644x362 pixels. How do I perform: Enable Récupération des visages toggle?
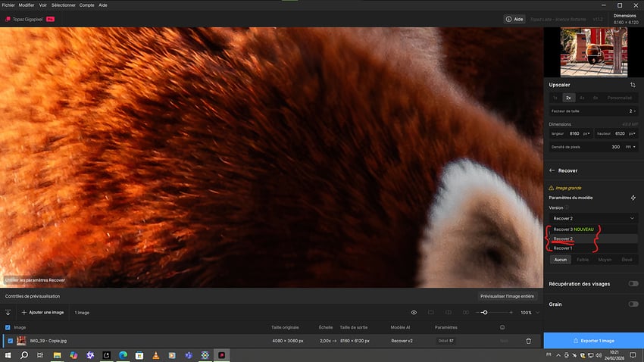pos(632,283)
